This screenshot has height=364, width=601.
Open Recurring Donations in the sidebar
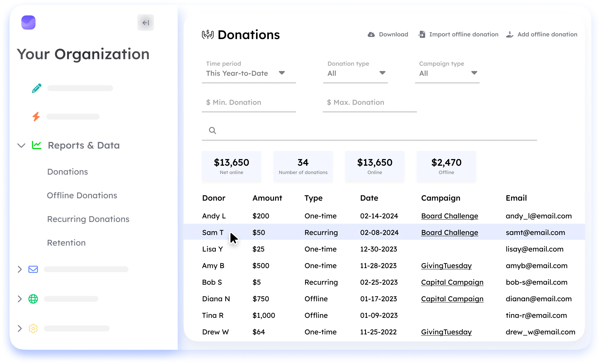pos(88,219)
